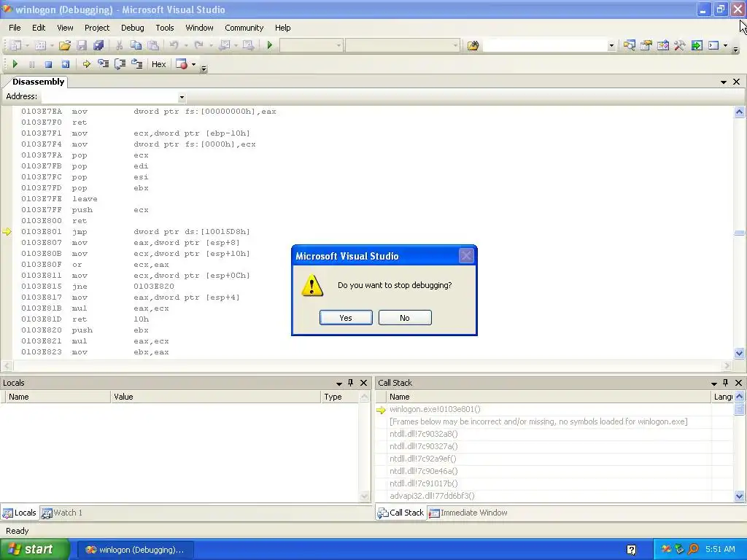Screen dimensions: 747x560
Task: Toggle auto-hide pin on Call Stack panel
Action: point(726,383)
